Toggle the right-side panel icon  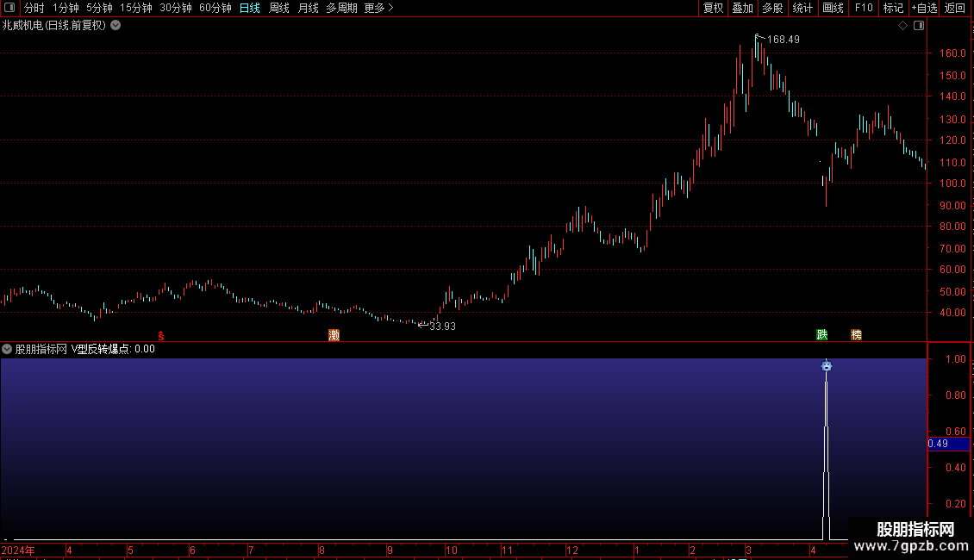[919, 26]
